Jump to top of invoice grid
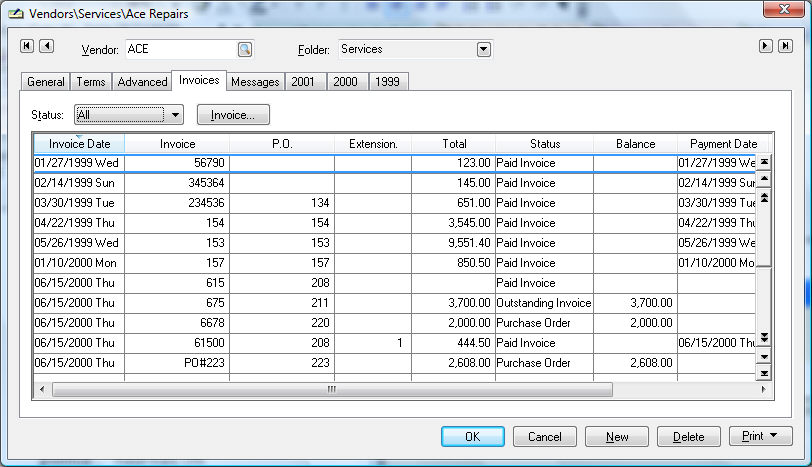The width and height of the screenshot is (812, 467). [764, 162]
